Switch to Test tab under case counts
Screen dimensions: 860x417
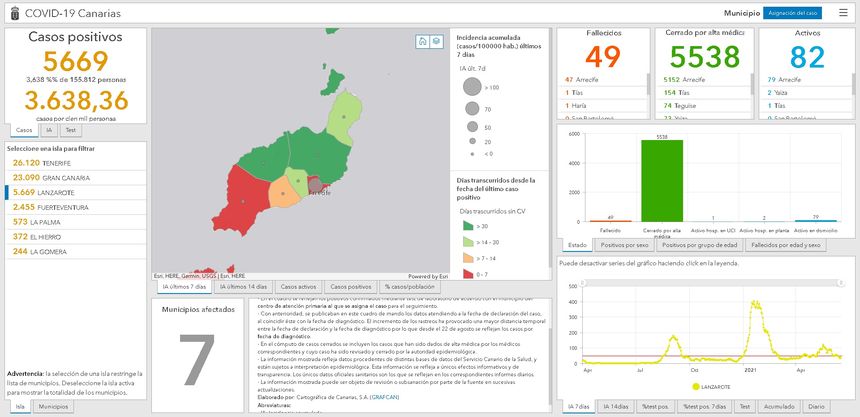[x=71, y=130]
